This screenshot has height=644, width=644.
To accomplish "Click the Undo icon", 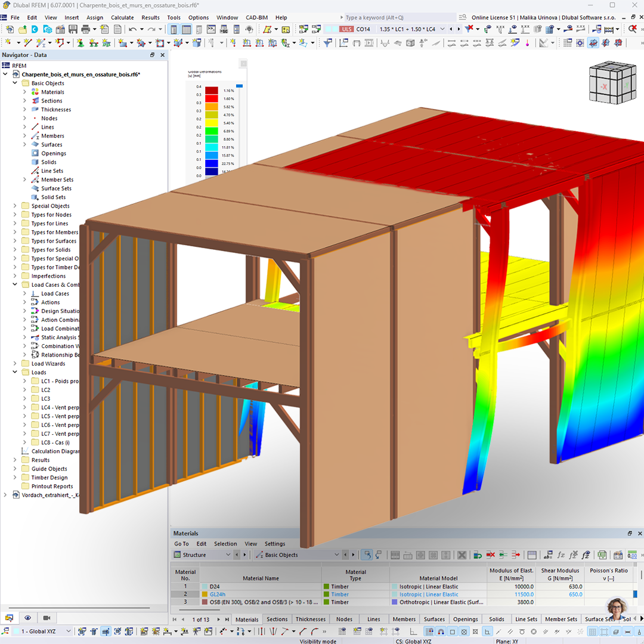I will pos(131,28).
